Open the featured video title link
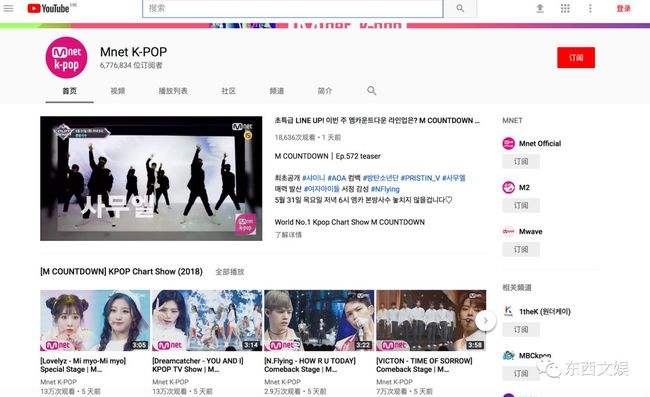The width and height of the screenshot is (650, 397). [377, 121]
